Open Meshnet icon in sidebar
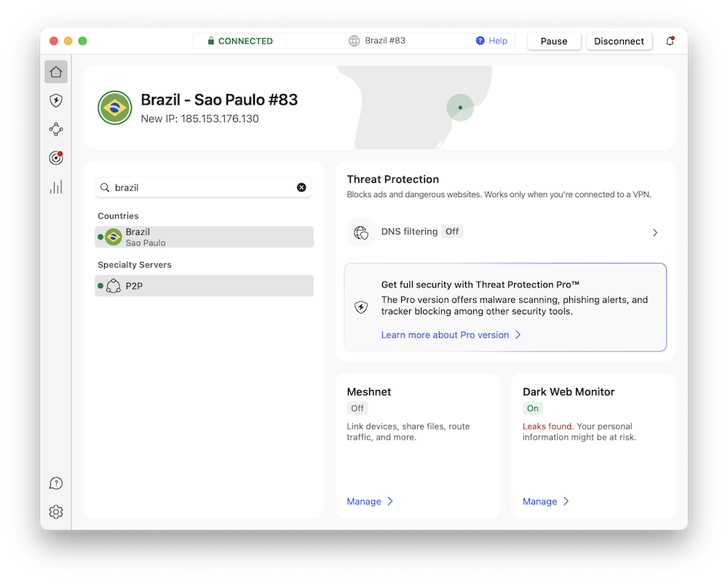The width and height of the screenshot is (728, 583). point(56,129)
